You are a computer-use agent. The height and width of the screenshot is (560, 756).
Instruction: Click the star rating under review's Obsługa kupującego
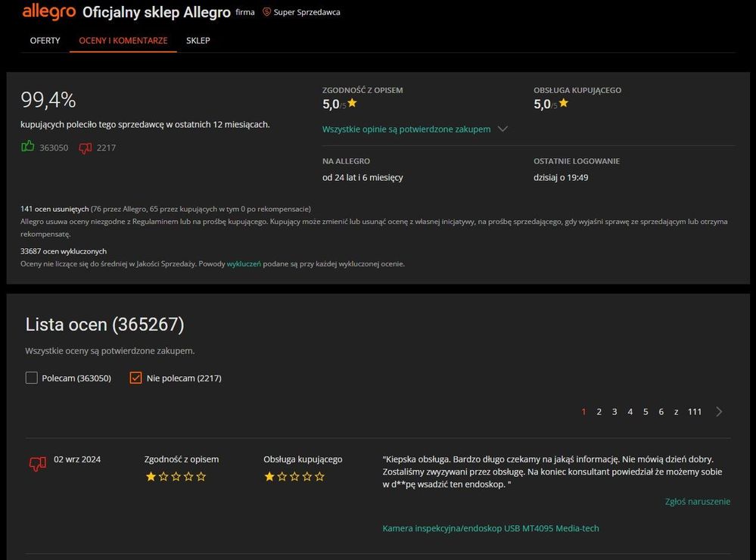coord(294,477)
